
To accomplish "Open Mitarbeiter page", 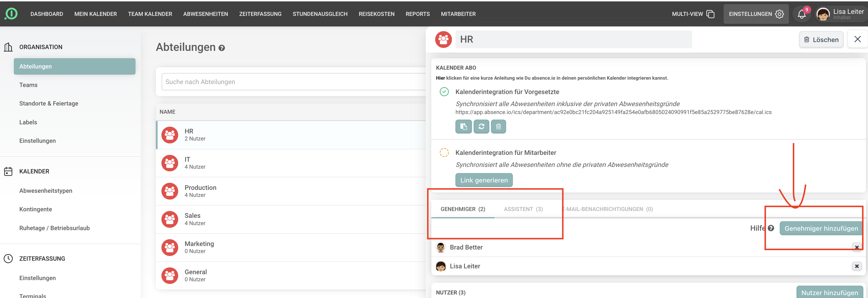I will coord(458,14).
